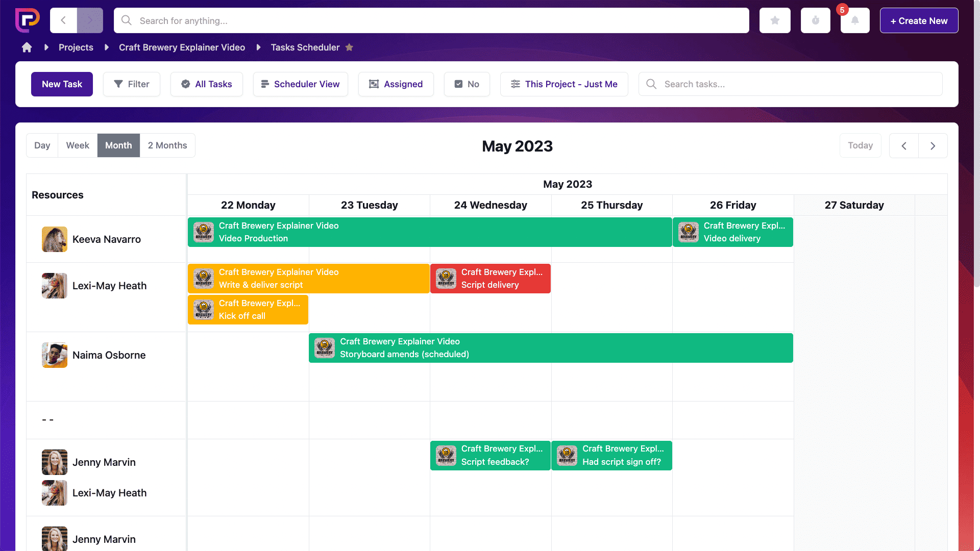Click the brewery logo on the Video Production task
The height and width of the screenshot is (551, 980).
pos(203,232)
